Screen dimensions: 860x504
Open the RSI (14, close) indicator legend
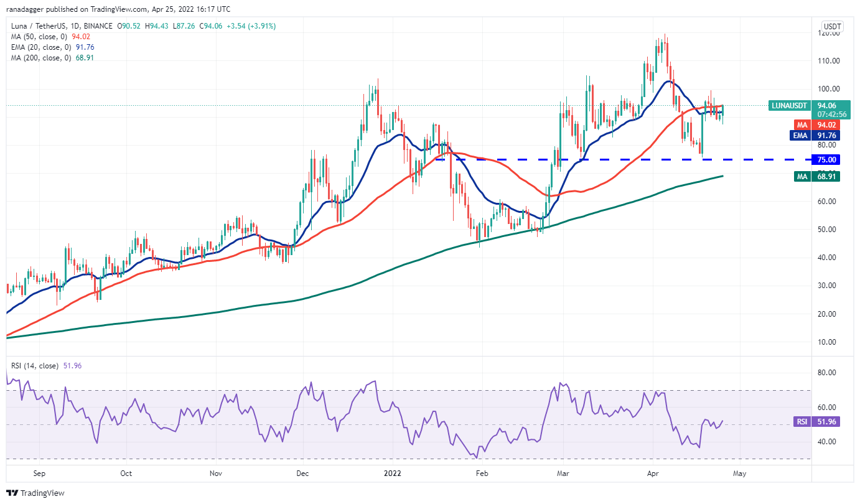[x=44, y=366]
